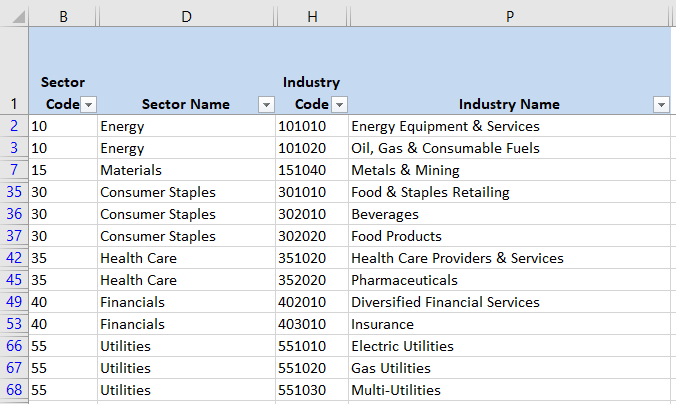The image size is (676, 404).
Task: Select cell with industry code 302010
Action: tap(312, 214)
